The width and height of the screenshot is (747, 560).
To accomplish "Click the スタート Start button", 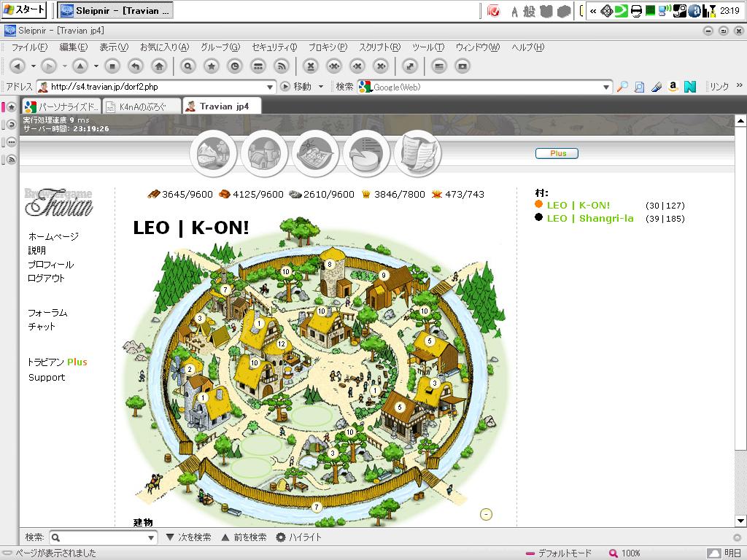I will point(23,9).
